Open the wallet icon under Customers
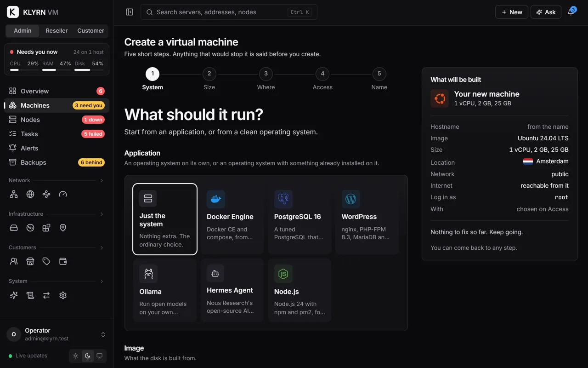This screenshot has height=368, width=588. tap(63, 261)
